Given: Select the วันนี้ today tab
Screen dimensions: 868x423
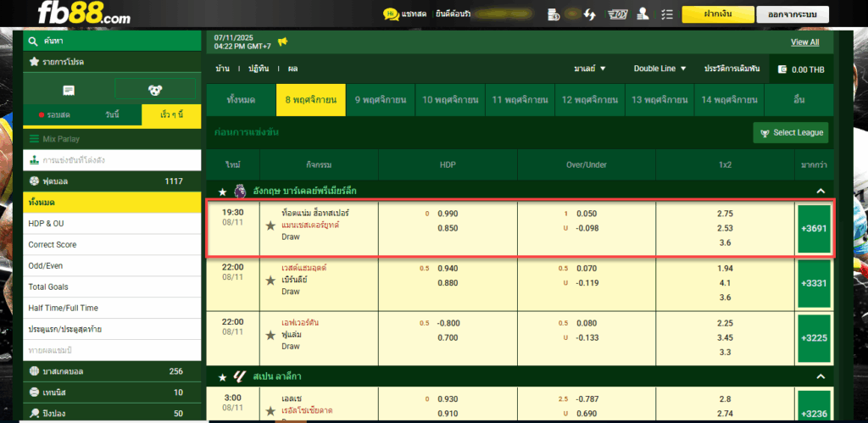Looking at the screenshot, I should pyautogui.click(x=113, y=115).
